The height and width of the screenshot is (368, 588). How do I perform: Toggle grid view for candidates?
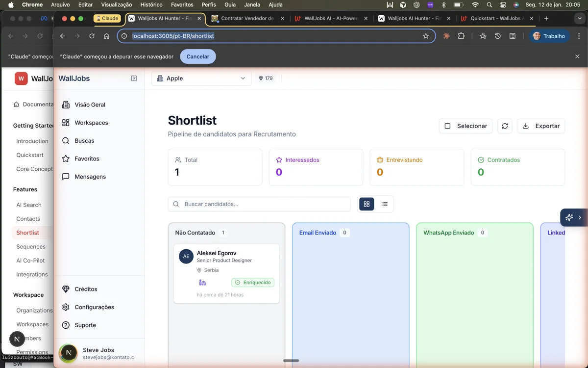[x=367, y=204]
